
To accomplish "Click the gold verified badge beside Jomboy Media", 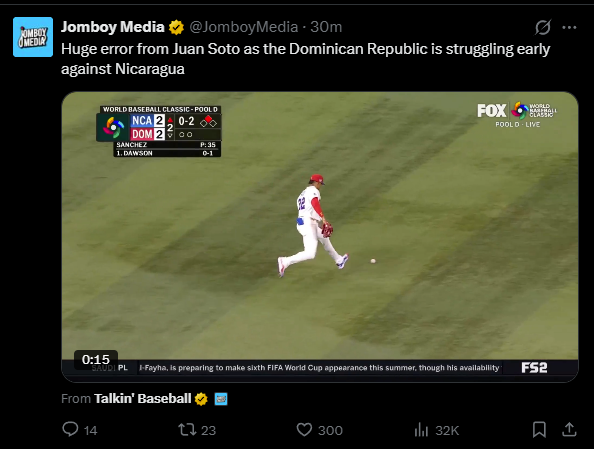I will coord(176,27).
